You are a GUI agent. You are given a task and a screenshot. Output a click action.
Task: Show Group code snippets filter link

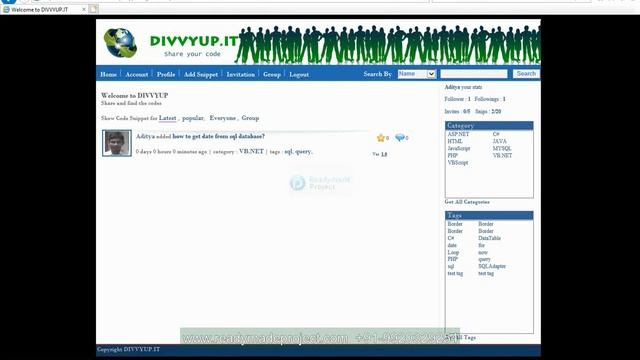point(250,118)
